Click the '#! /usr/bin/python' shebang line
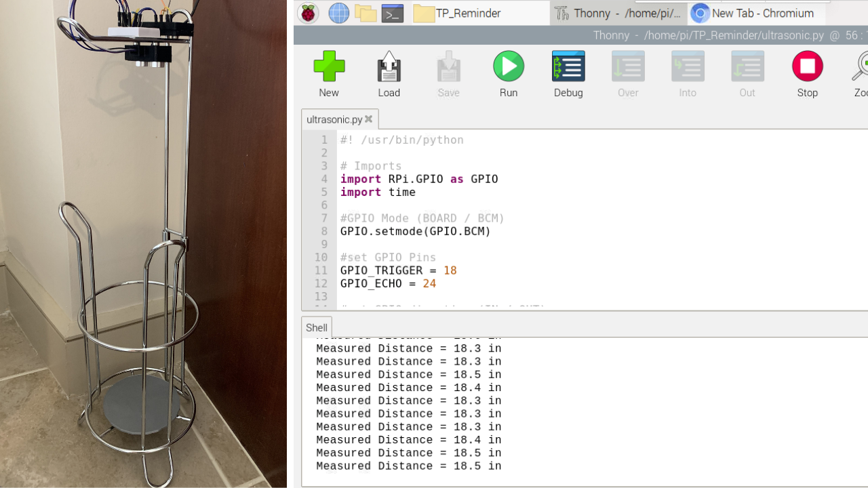 click(x=402, y=140)
